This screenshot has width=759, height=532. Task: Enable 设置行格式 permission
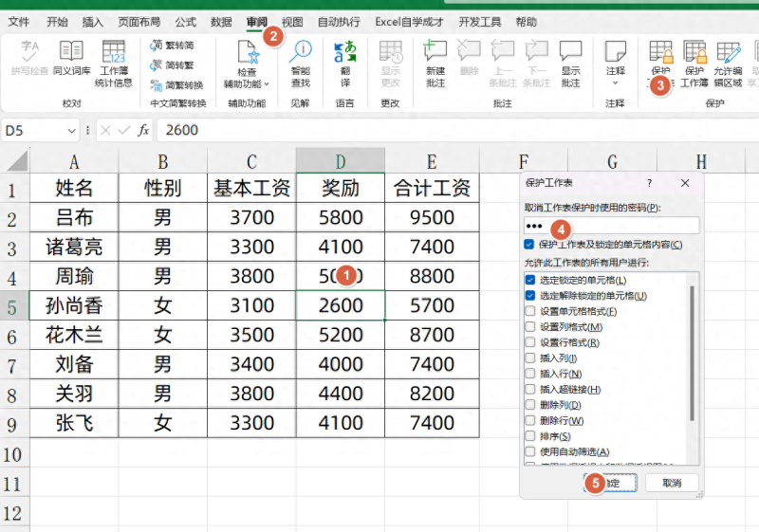530,342
